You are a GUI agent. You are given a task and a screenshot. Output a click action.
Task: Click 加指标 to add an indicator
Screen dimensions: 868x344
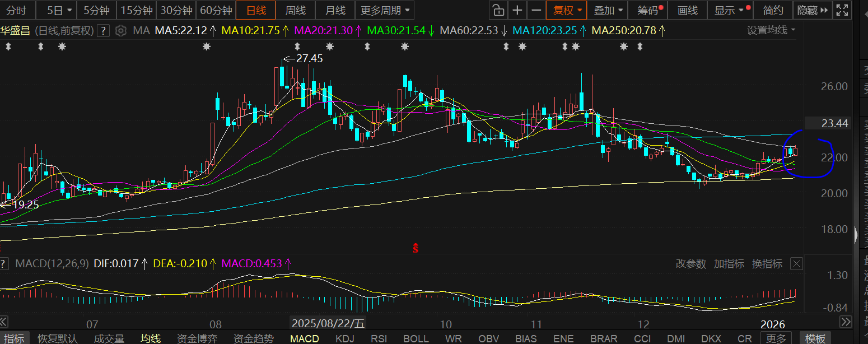click(x=729, y=263)
